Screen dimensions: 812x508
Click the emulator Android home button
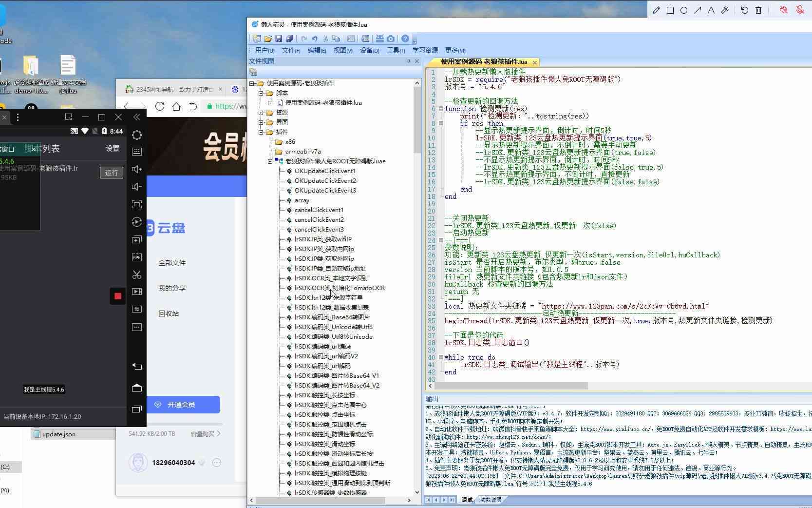(137, 388)
